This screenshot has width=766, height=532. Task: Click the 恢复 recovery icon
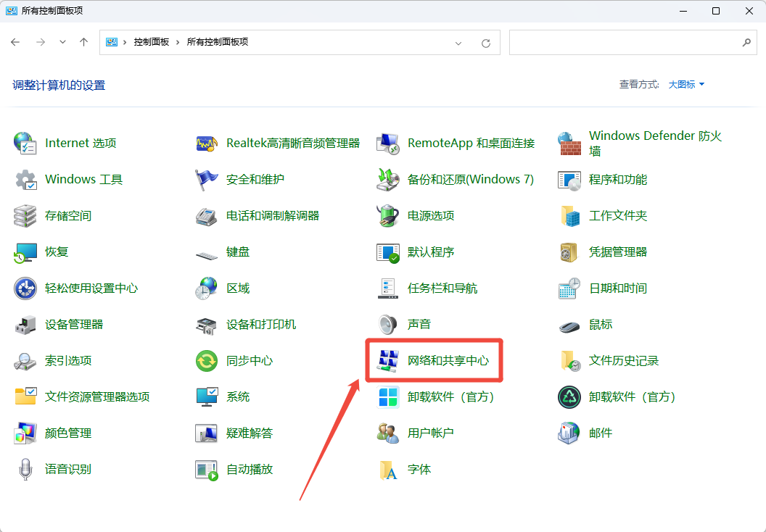pos(25,252)
